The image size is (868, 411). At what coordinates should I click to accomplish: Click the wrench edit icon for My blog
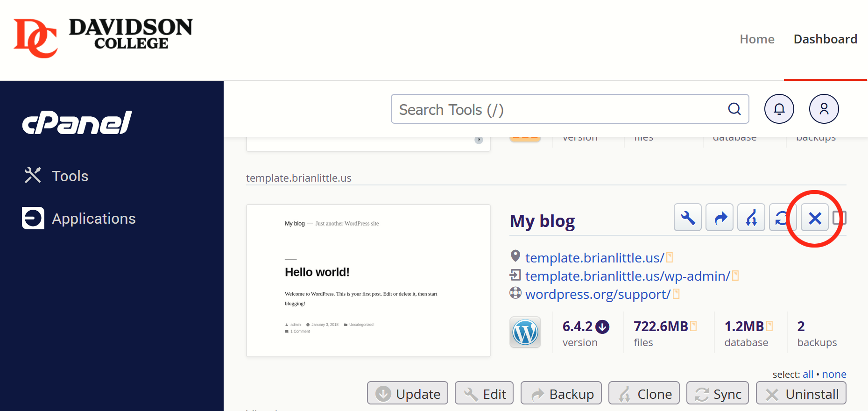687,218
